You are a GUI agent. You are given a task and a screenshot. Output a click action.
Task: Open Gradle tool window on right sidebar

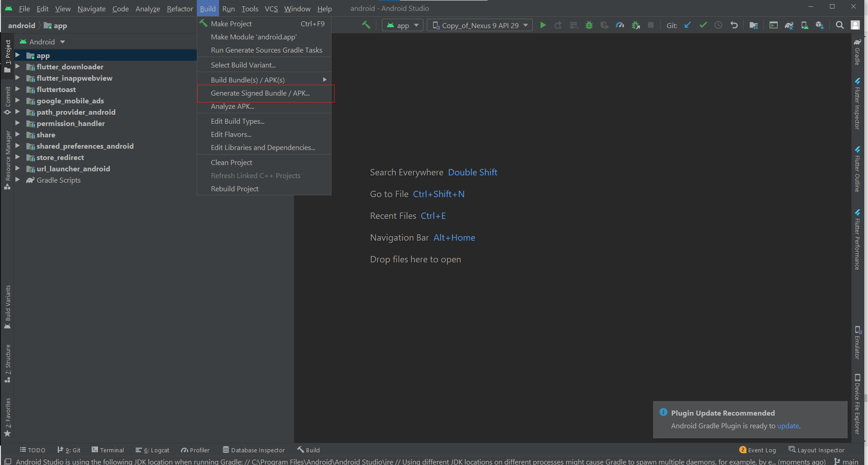point(857,52)
